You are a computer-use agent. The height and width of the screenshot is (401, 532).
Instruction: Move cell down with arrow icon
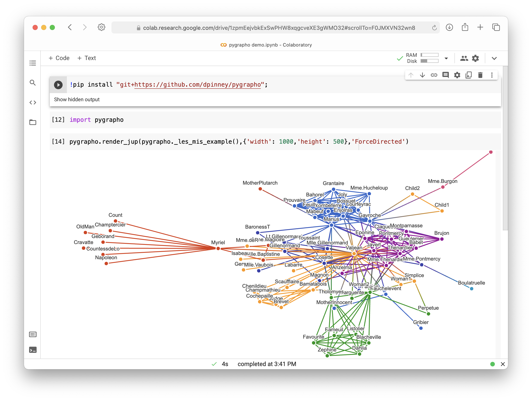point(422,75)
